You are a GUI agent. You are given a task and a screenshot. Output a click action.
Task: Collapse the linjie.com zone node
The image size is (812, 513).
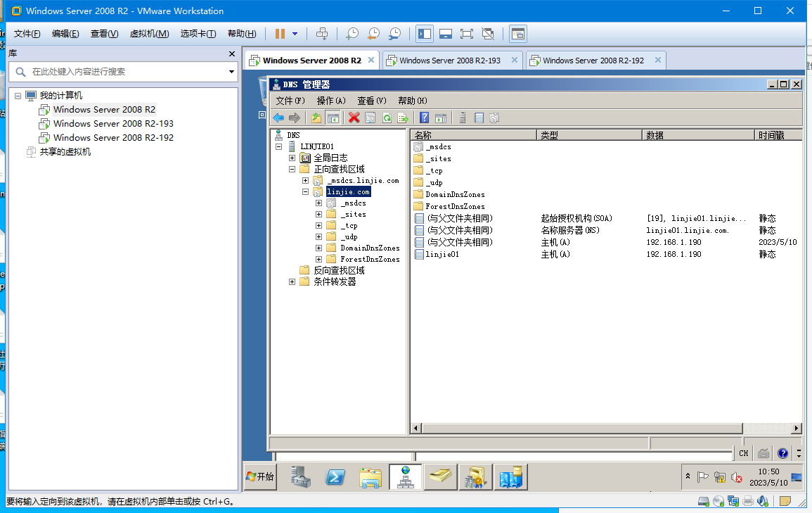(x=306, y=191)
